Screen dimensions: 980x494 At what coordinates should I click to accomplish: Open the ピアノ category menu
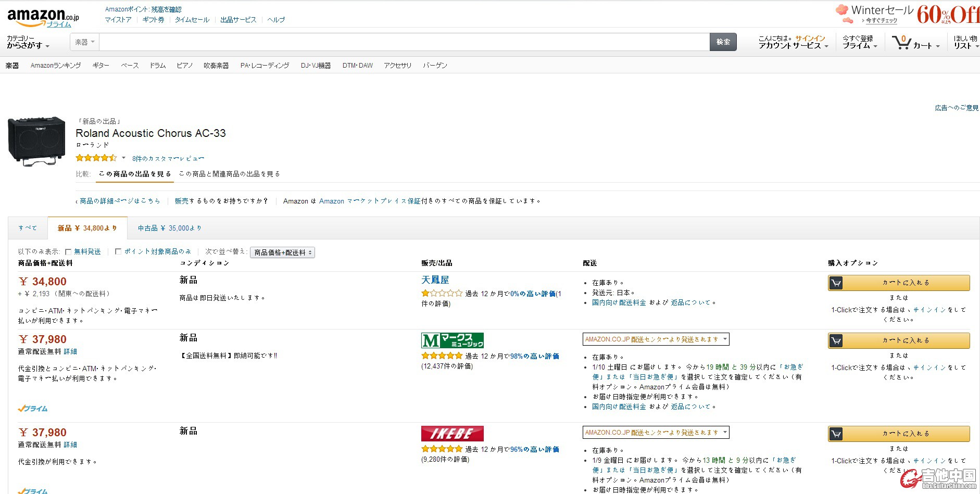point(185,66)
